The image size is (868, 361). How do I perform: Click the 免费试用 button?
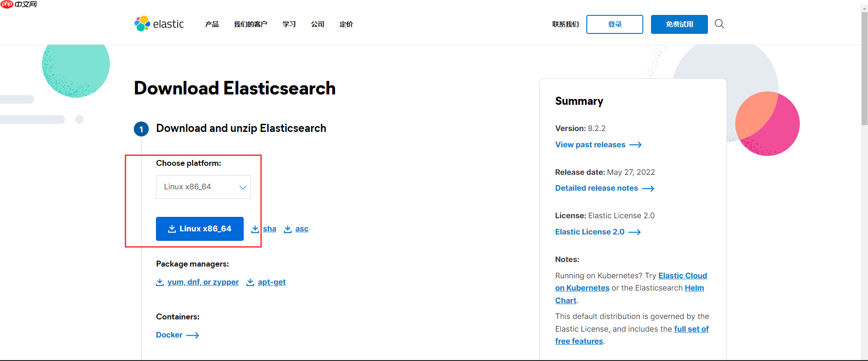click(679, 24)
